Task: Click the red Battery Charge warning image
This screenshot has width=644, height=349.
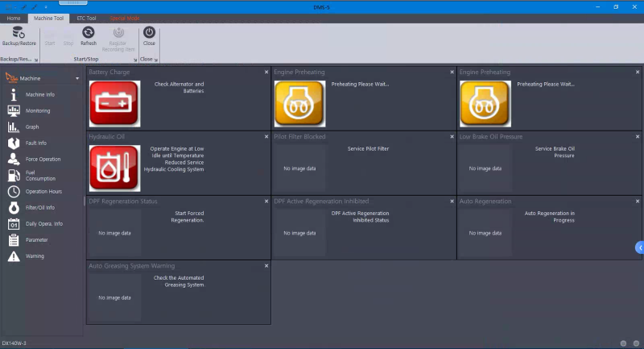Action: pyautogui.click(x=114, y=103)
